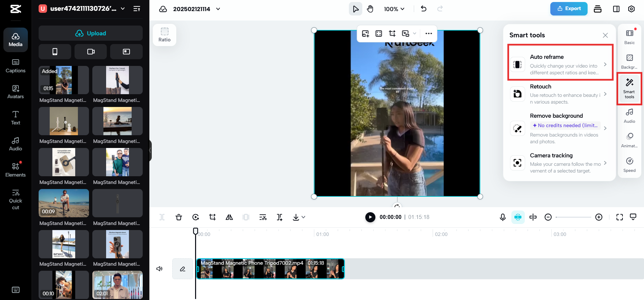
Task: Open the layers stack icon
Action: point(598,9)
